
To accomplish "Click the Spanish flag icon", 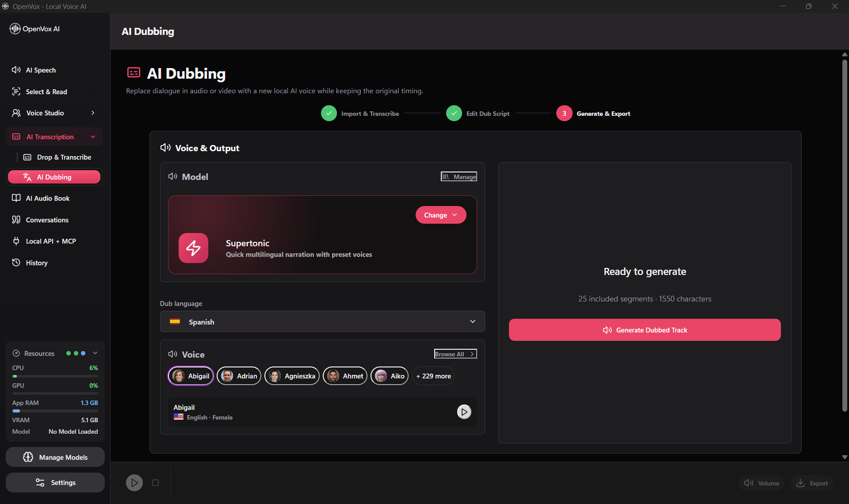I will (175, 322).
